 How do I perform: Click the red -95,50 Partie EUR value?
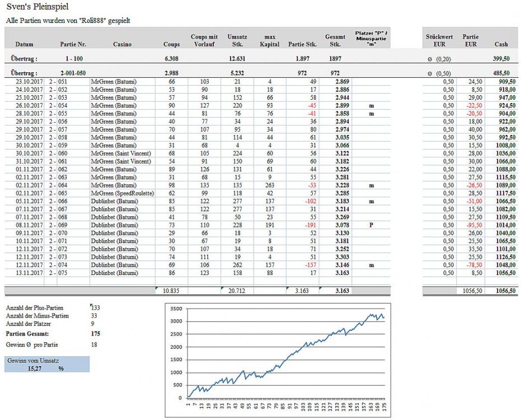coord(472,225)
